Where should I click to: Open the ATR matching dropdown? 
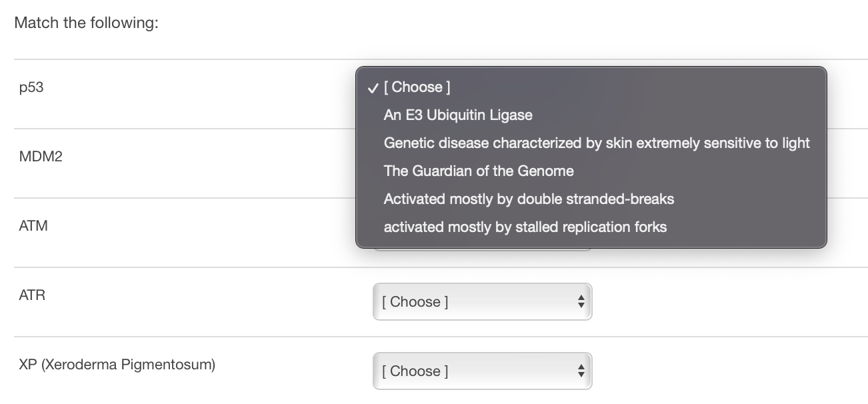(482, 301)
